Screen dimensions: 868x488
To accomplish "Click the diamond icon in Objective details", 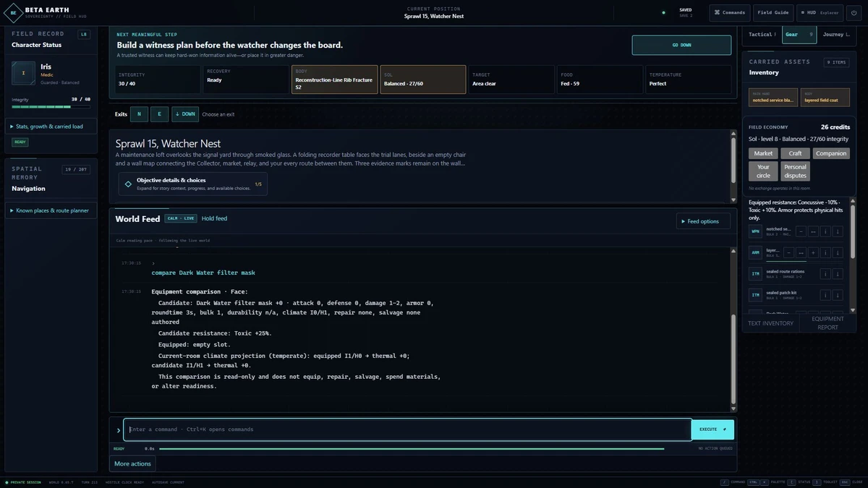I will click(x=128, y=184).
